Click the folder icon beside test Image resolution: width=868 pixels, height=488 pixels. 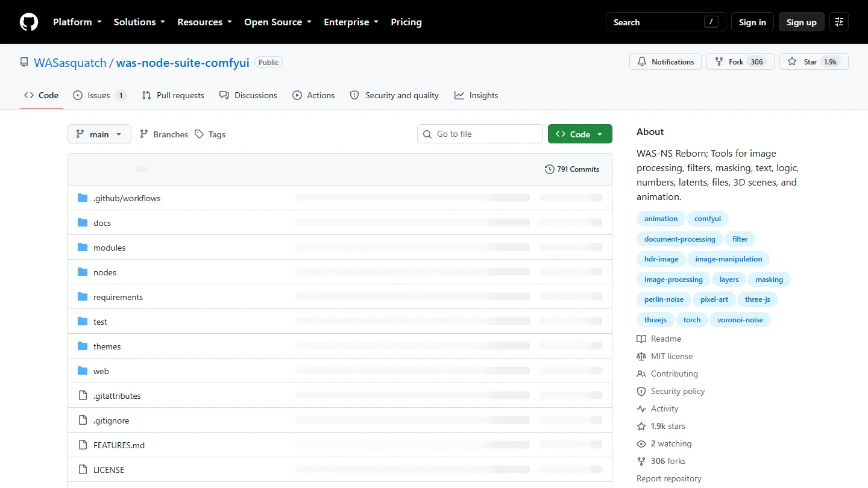[83, 322]
